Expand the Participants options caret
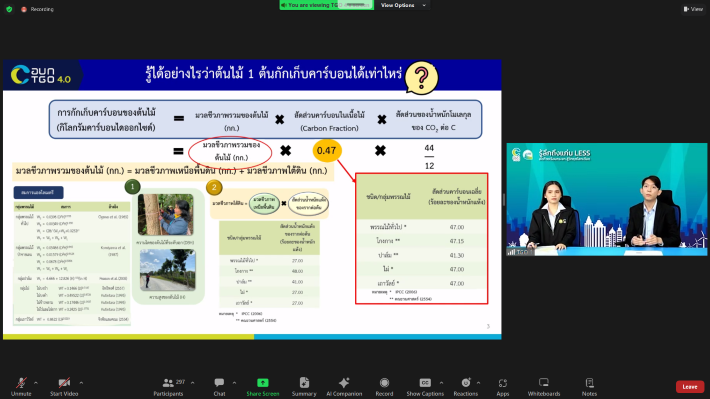 click(192, 383)
